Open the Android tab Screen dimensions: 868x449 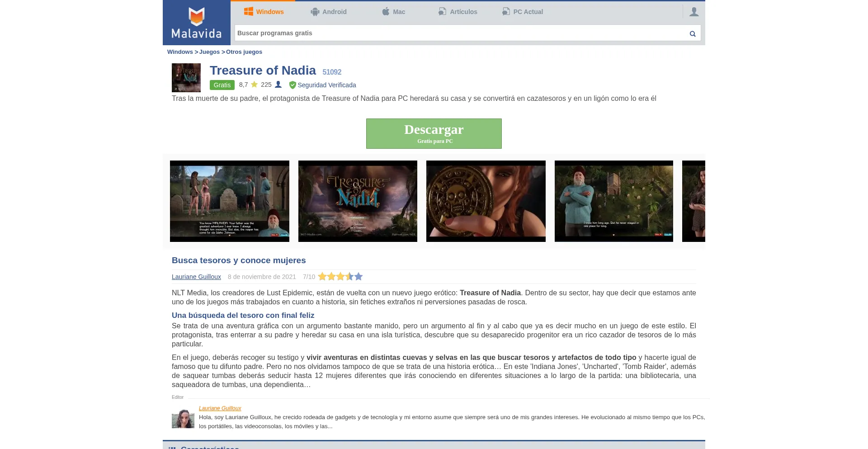[329, 12]
